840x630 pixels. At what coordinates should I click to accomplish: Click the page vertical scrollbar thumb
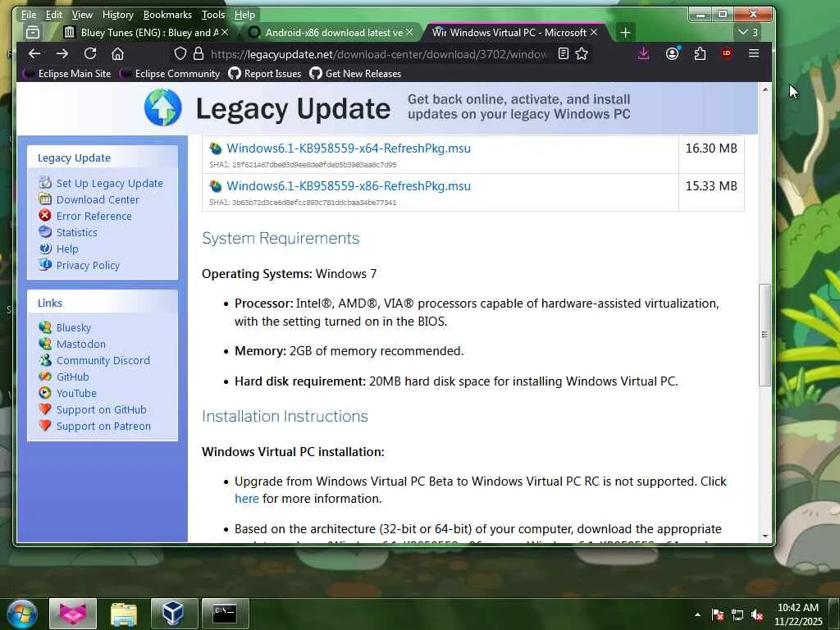click(x=765, y=335)
